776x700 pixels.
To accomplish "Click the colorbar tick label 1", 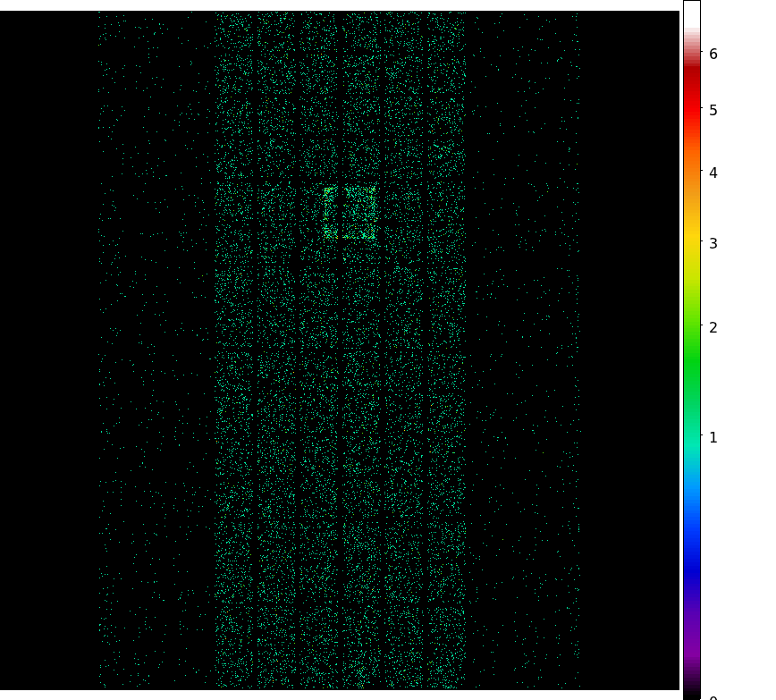I will tap(713, 437).
